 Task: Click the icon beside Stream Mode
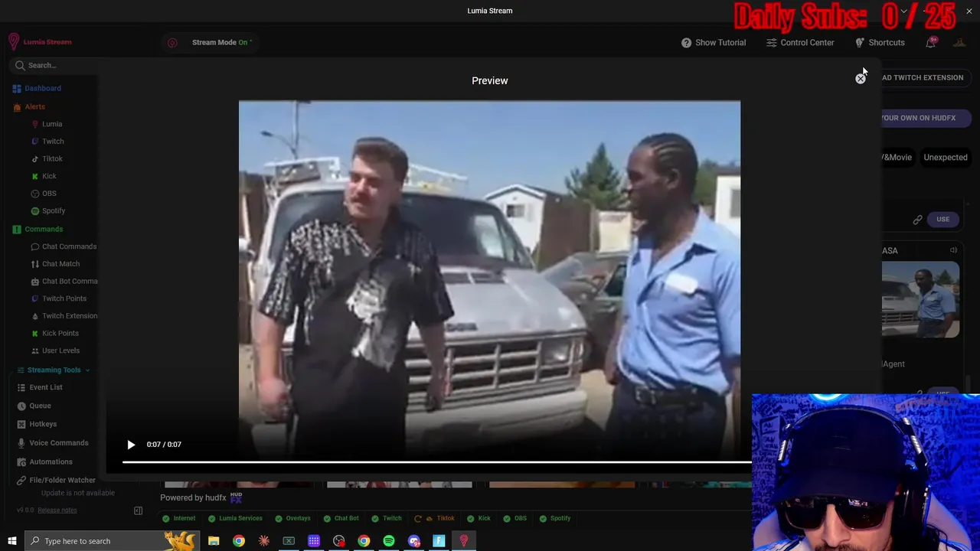coord(172,43)
